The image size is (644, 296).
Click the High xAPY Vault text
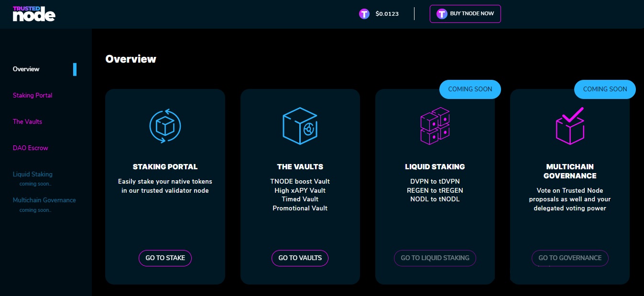(x=300, y=191)
